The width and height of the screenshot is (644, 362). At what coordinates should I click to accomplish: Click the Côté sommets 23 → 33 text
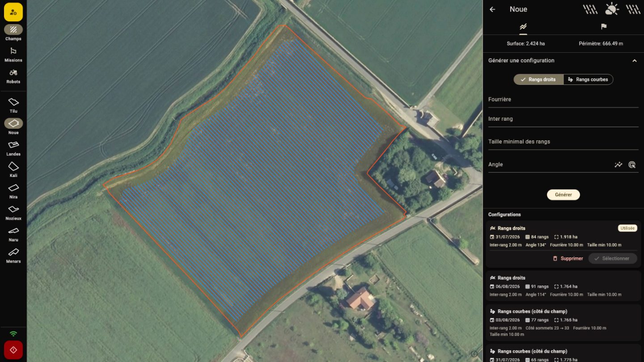click(547, 328)
